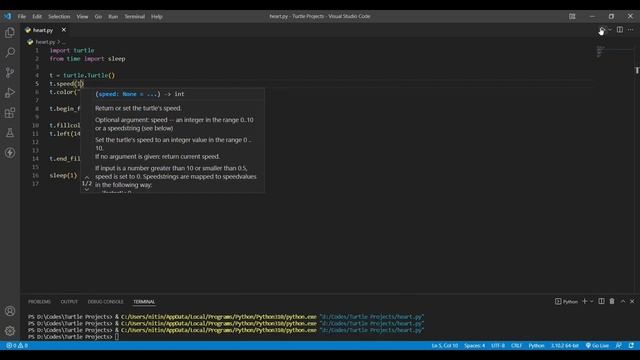Add a new terminal with plus icon

click(x=584, y=301)
